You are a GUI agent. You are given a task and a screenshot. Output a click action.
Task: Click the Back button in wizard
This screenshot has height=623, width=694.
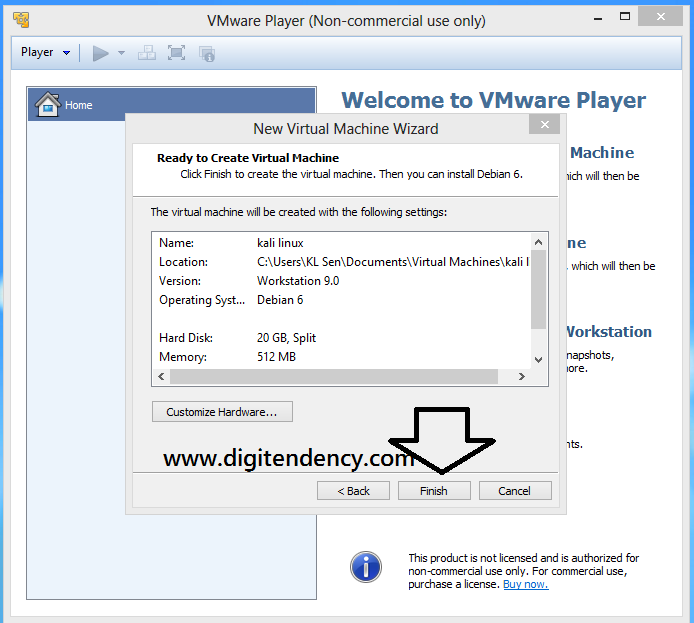pyautogui.click(x=353, y=491)
